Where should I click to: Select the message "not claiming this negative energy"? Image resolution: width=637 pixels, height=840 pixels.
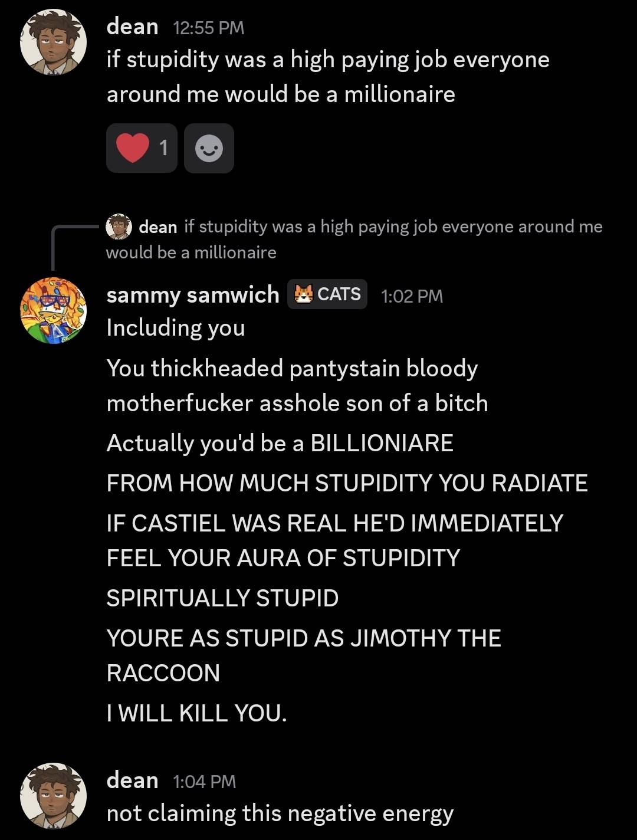280,813
